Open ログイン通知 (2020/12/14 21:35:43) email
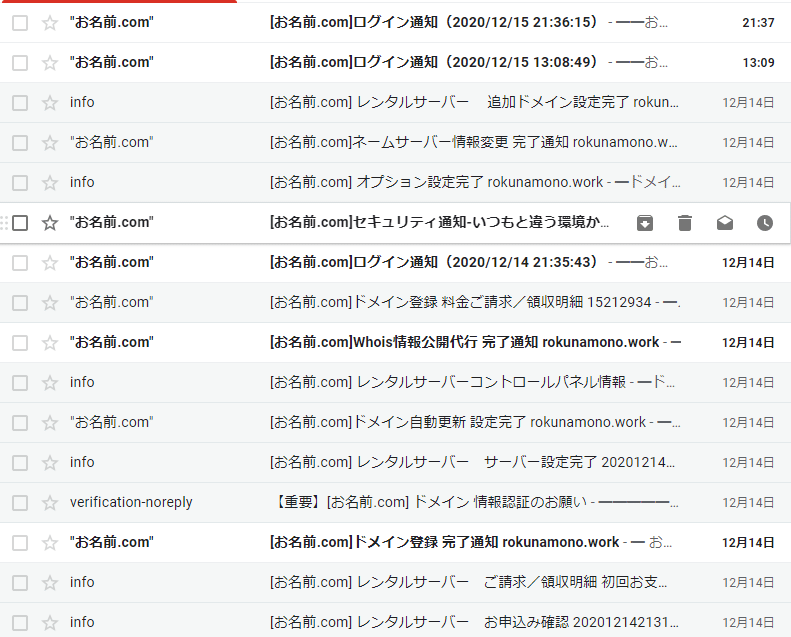 tap(396, 263)
